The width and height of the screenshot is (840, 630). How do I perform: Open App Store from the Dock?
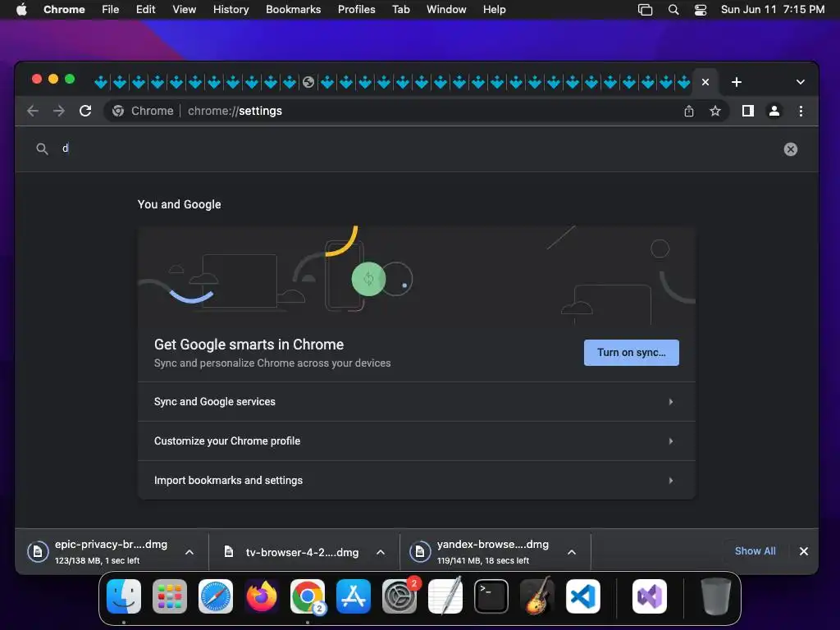[354, 596]
